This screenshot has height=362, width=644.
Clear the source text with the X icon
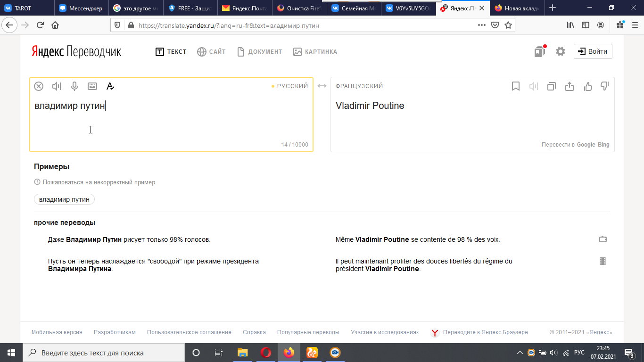coord(39,86)
